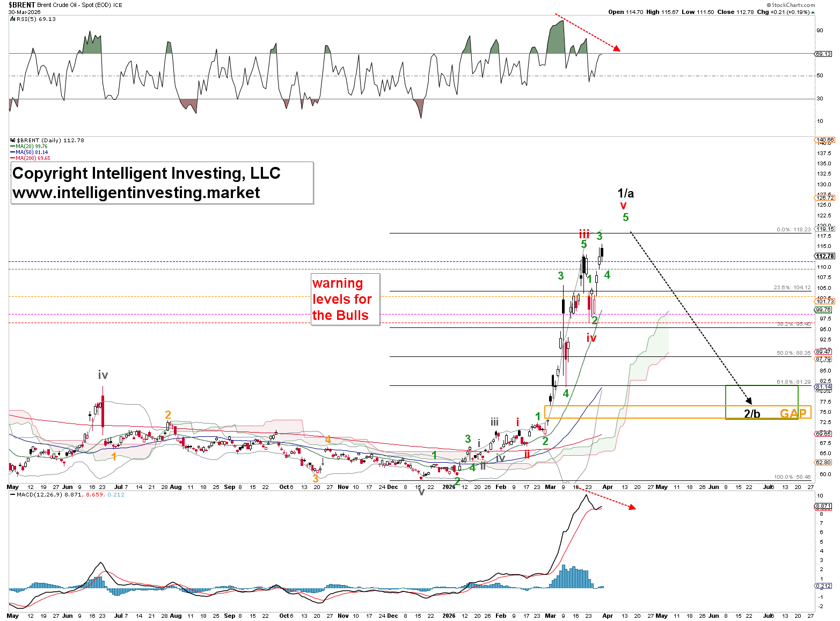Click the RSI(5) 69.13 indicator label
Viewport: 840px width, 621px height.
[x=33, y=19]
